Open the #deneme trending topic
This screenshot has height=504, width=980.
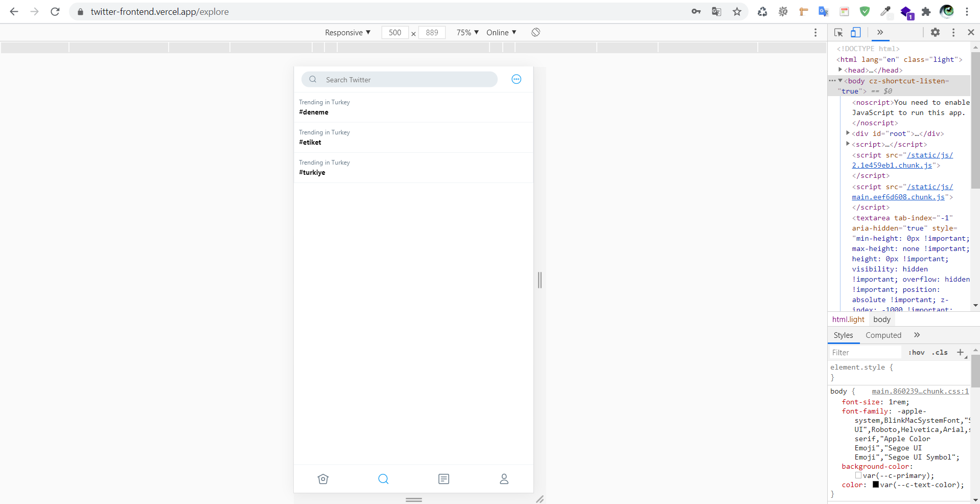point(413,107)
